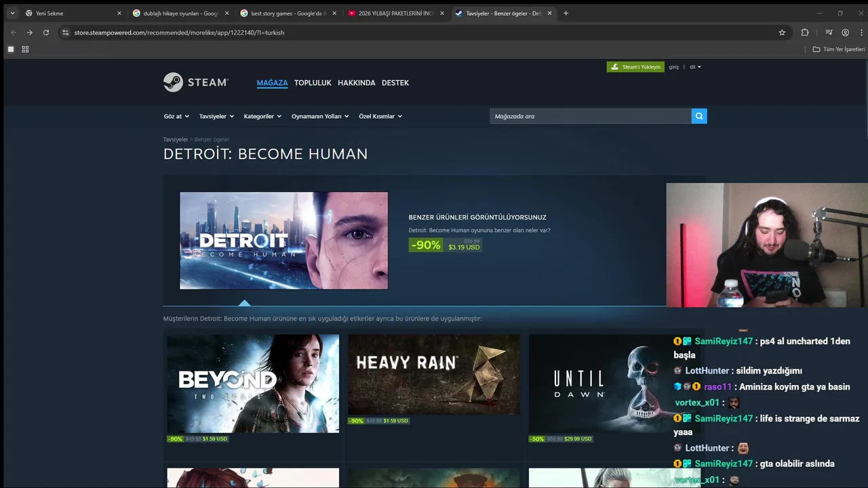
Task: Click Heavy Rain $1.59 USD price
Action: (x=395, y=421)
